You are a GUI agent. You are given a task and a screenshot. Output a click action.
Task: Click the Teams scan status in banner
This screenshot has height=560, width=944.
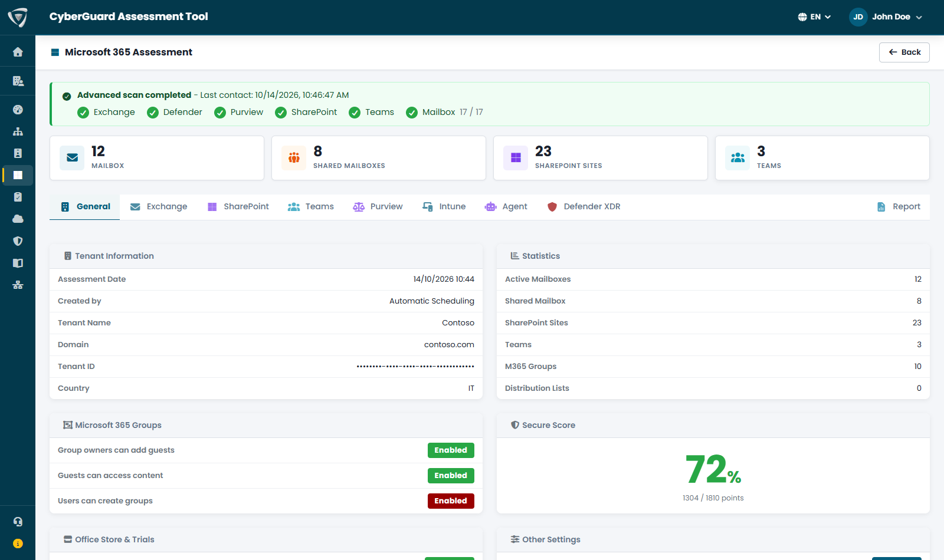[x=372, y=113]
